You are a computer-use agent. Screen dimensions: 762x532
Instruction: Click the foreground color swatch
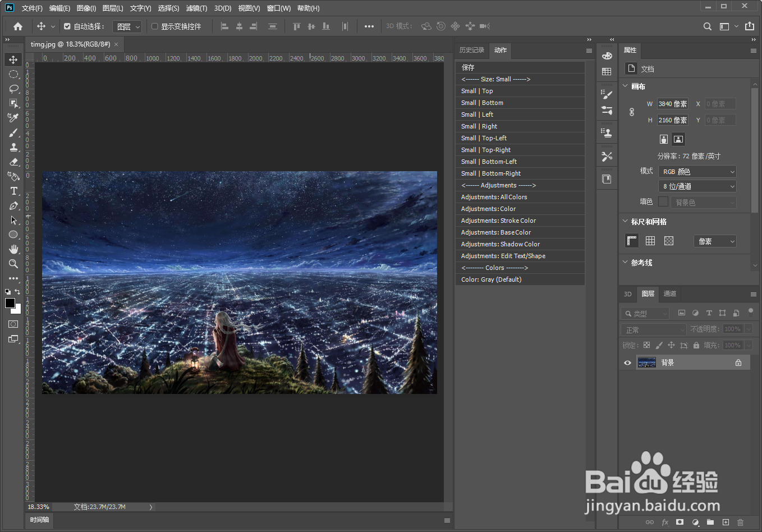pos(10,303)
